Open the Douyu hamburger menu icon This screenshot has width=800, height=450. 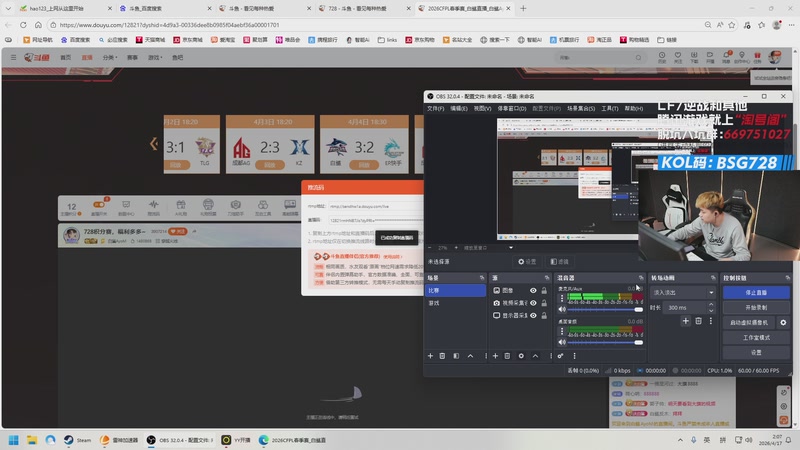(x=13, y=58)
